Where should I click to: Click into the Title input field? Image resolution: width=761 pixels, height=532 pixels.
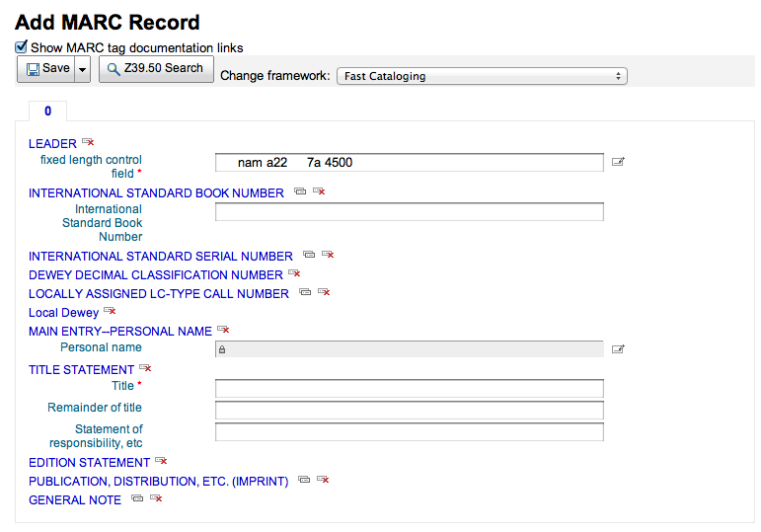tap(409, 389)
